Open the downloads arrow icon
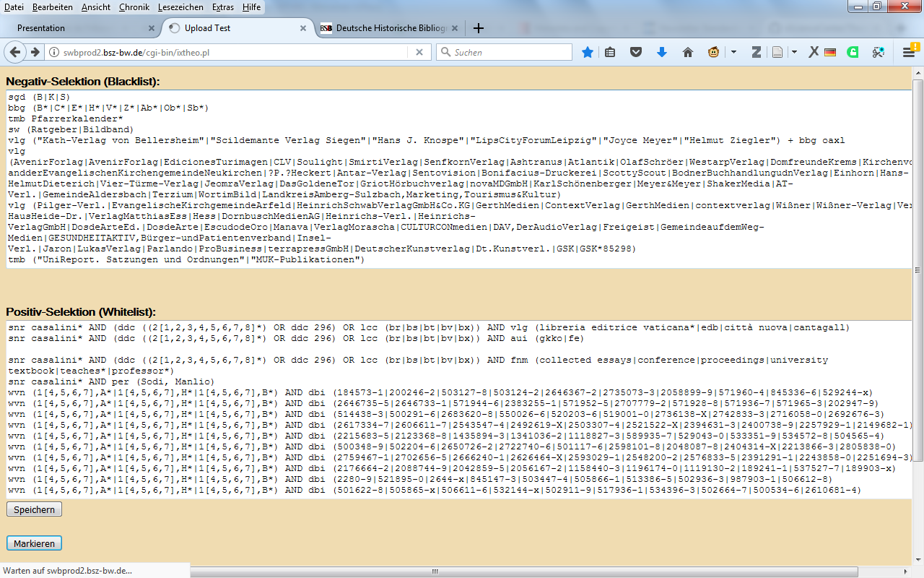The image size is (924, 578). [x=661, y=52]
